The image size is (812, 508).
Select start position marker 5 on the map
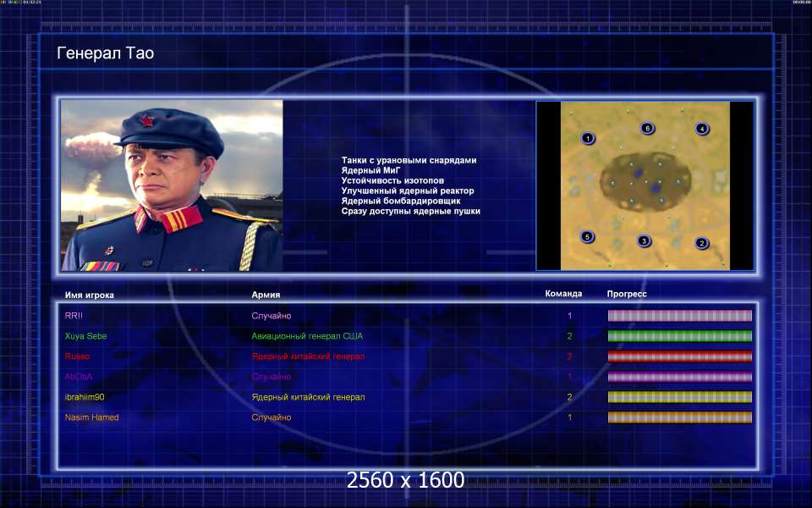[587, 236]
